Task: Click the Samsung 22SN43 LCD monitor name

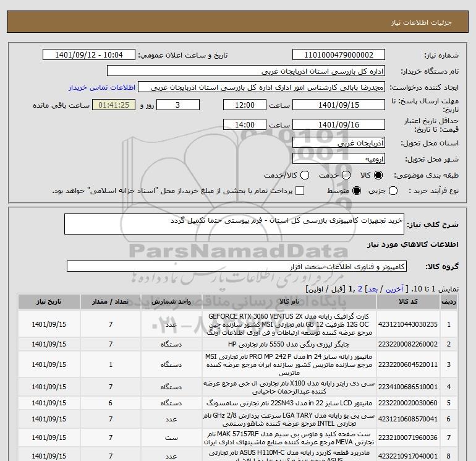Action: tap(289, 403)
